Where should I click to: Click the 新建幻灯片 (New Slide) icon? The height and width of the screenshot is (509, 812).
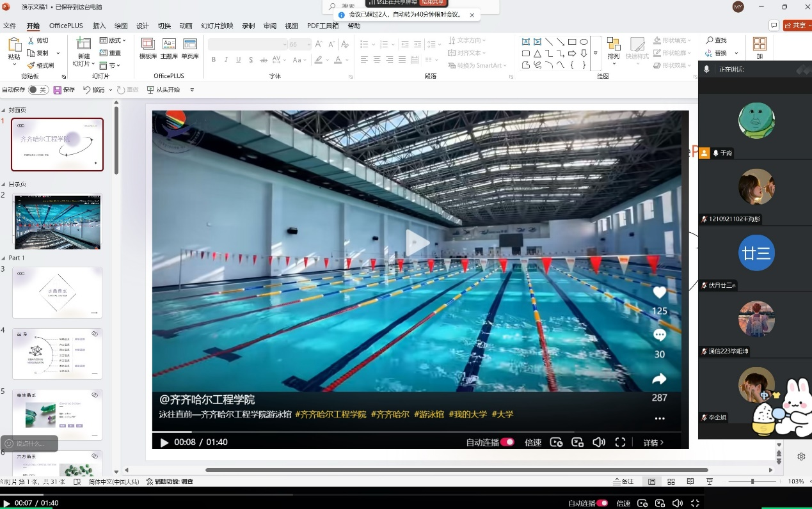84,44
